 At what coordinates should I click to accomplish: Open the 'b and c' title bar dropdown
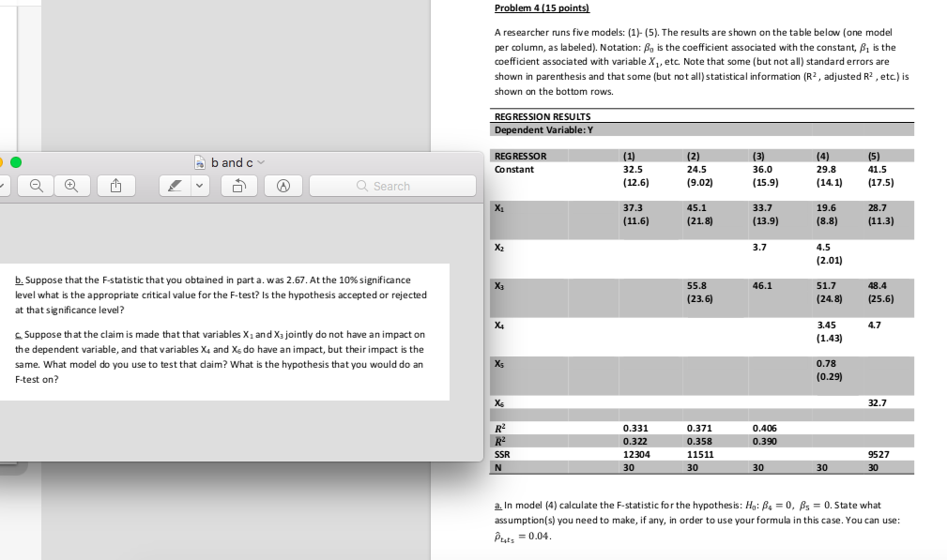tap(260, 161)
